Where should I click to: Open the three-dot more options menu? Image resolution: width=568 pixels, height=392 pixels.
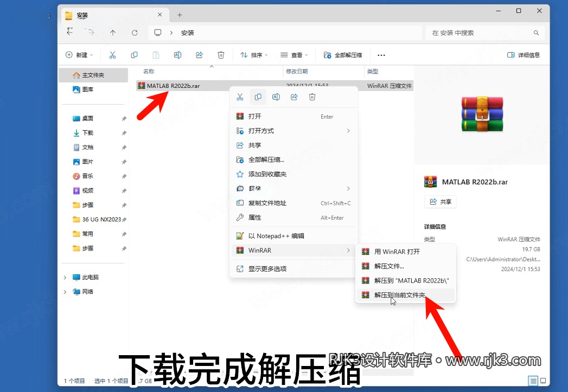(381, 55)
